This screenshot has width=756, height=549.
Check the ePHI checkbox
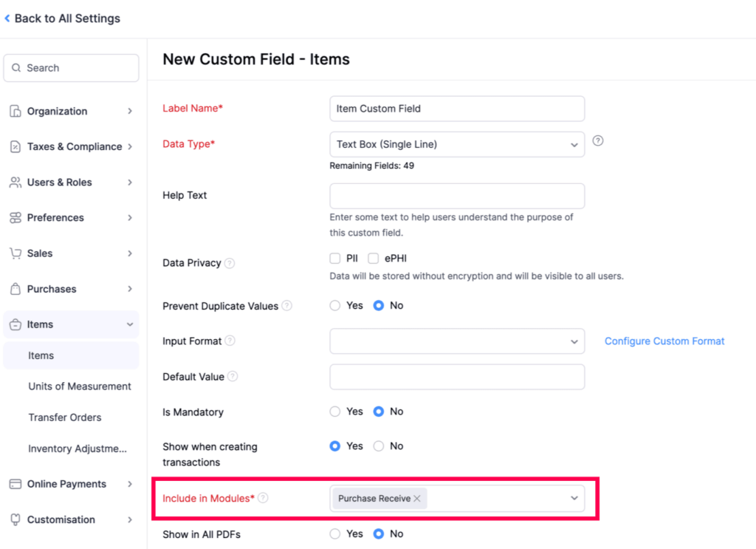click(374, 259)
